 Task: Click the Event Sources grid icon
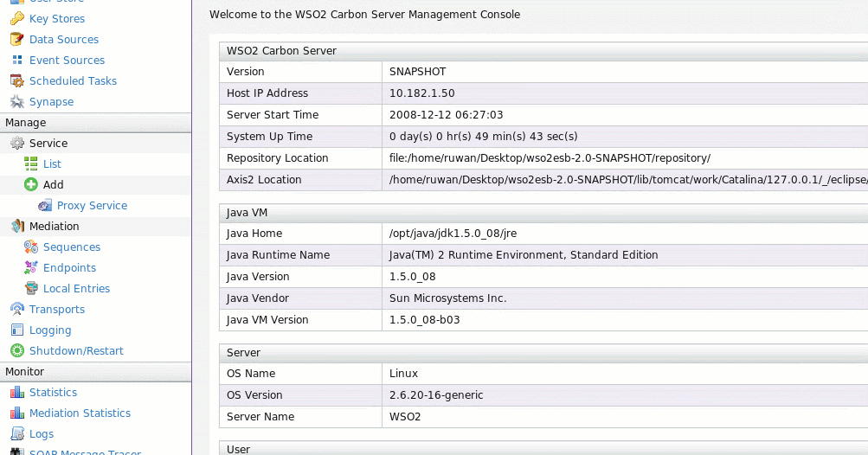[17, 60]
